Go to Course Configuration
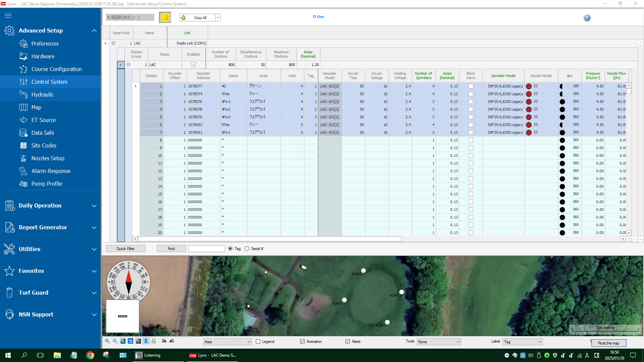The width and height of the screenshot is (644, 362). pyautogui.click(x=56, y=69)
